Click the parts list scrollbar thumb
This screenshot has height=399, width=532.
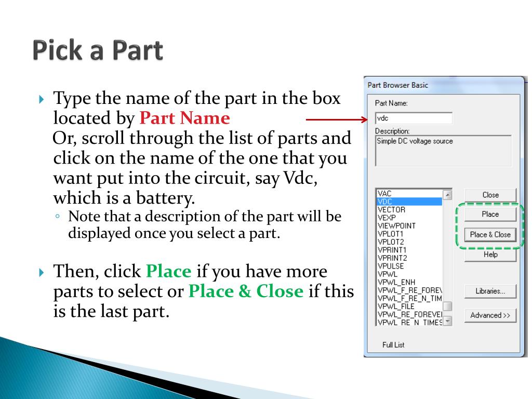tap(447, 306)
